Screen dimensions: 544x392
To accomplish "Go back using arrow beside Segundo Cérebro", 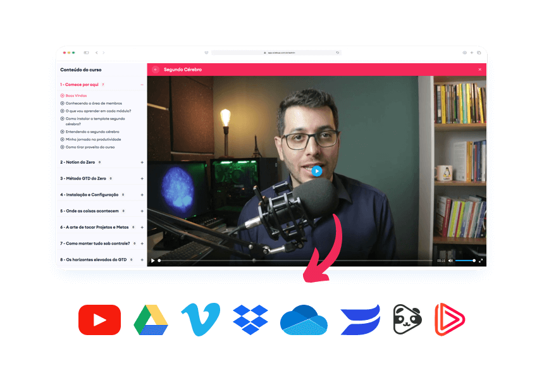I will pyautogui.click(x=156, y=70).
